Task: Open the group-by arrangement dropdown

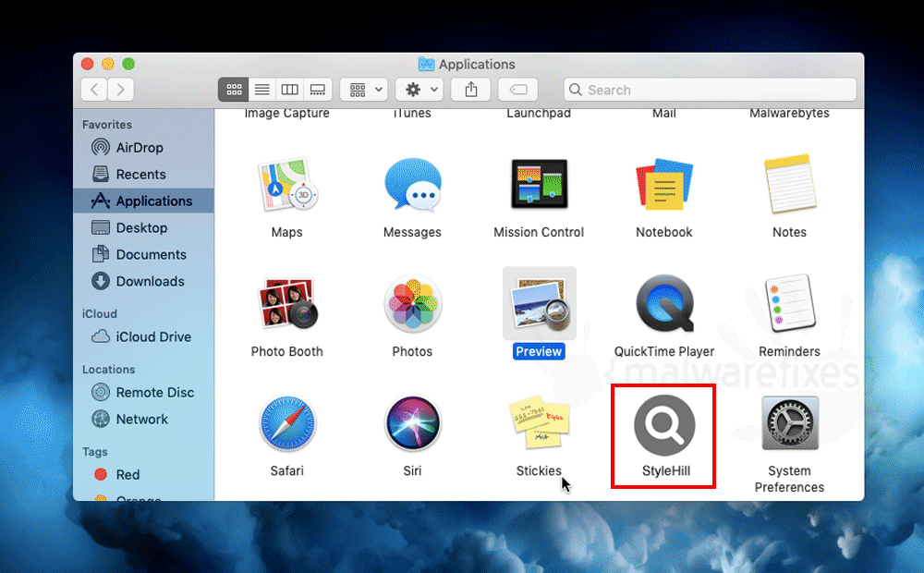Action: [x=363, y=90]
